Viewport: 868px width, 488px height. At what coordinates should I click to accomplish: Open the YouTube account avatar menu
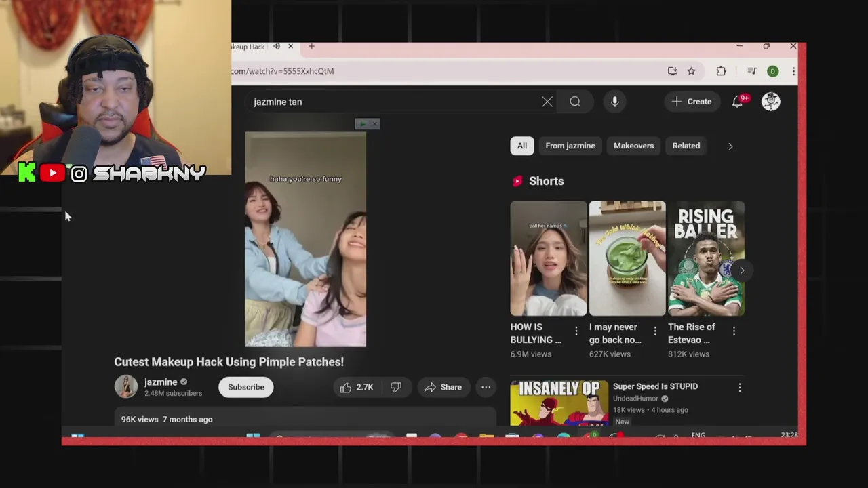pos(770,102)
